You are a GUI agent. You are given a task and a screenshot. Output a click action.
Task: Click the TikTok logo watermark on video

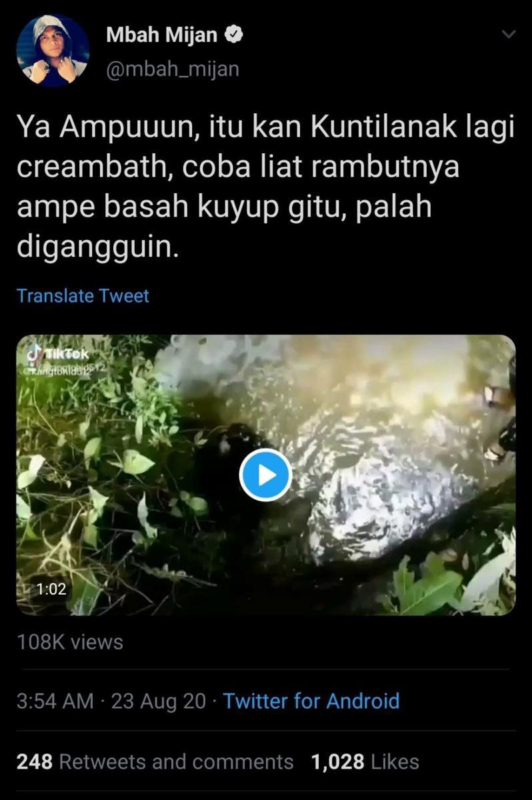point(60,353)
